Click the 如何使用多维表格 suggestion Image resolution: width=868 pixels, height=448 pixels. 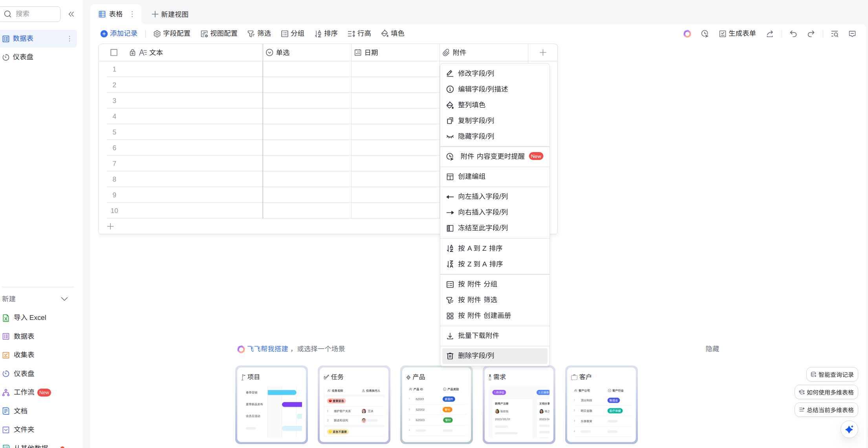point(826,393)
